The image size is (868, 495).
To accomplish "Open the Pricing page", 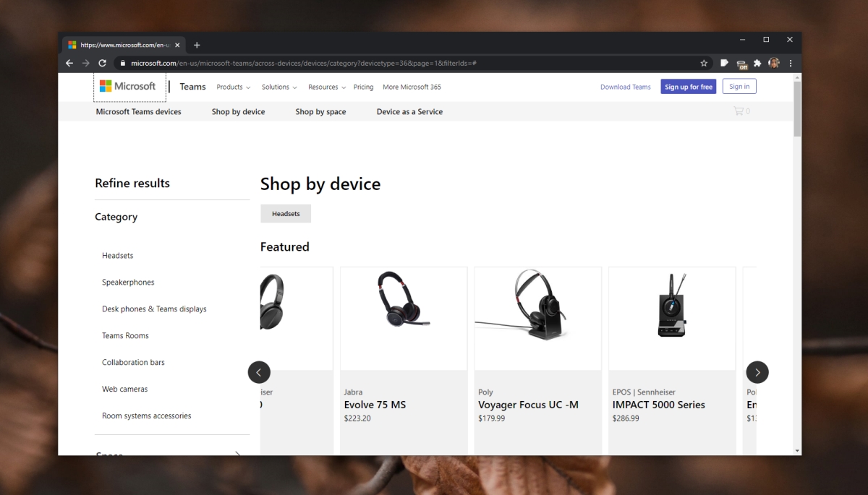I will coord(364,87).
